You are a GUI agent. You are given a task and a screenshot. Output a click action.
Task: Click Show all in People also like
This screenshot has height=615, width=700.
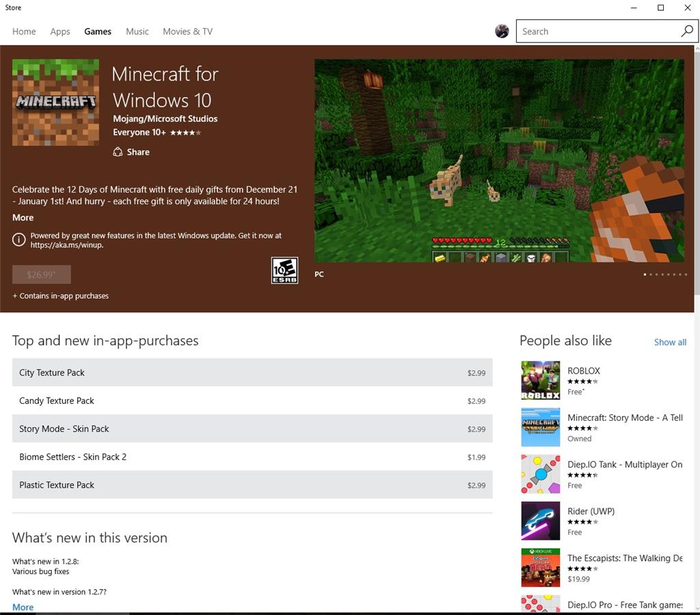(670, 342)
